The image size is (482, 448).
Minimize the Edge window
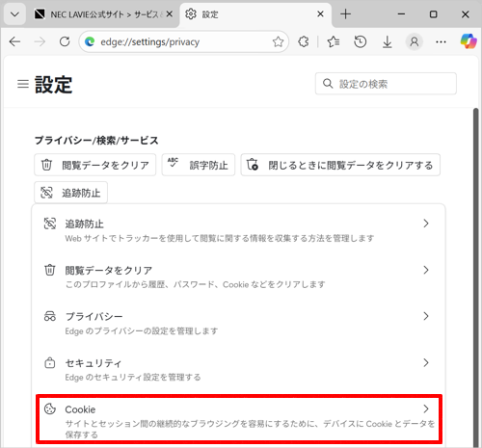401,14
